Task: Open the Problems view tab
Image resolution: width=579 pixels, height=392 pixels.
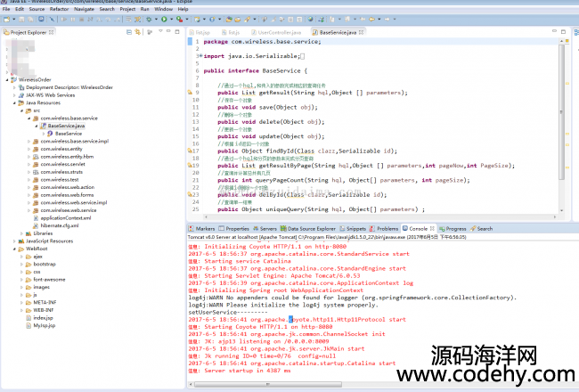Action: [384, 229]
